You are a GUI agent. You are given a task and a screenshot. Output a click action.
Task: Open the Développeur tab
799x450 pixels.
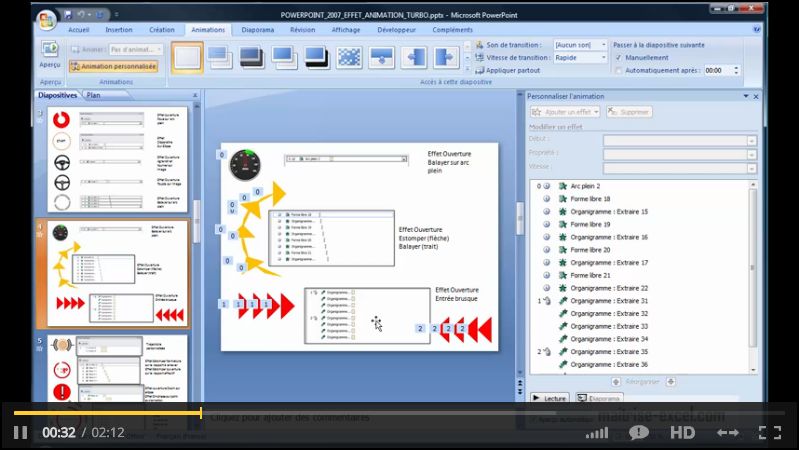pos(396,30)
